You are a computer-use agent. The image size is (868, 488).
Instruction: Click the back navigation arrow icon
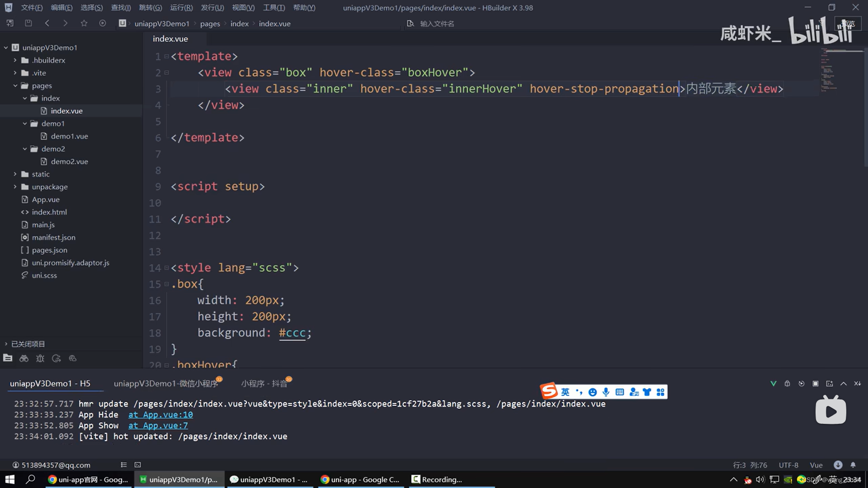tap(47, 23)
